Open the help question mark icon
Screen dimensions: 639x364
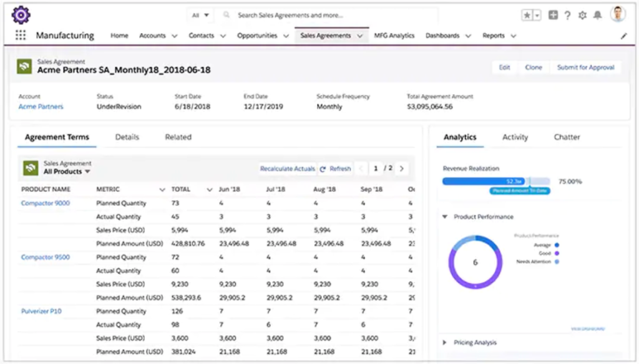coord(567,16)
